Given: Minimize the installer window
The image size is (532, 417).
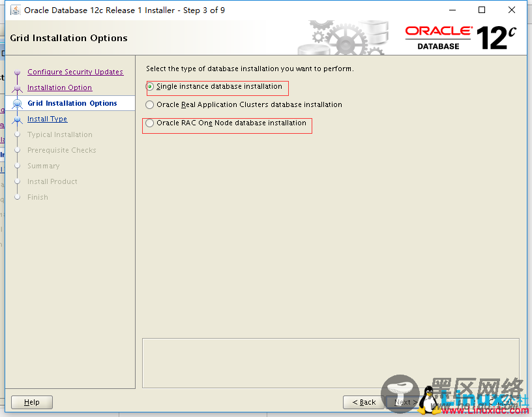Looking at the screenshot, I should (x=452, y=10).
